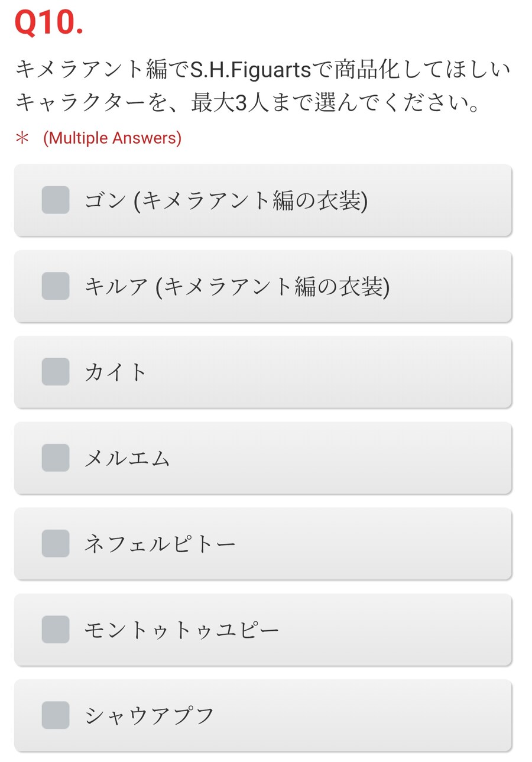Toggle the ネフェルピトー checkbox
Viewport: 532px width, 762px height.
[56, 543]
